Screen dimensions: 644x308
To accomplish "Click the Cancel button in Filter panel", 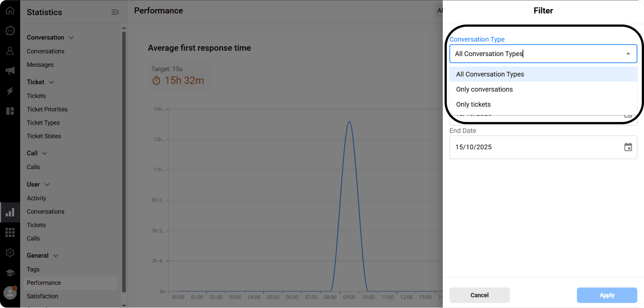I will (x=479, y=295).
